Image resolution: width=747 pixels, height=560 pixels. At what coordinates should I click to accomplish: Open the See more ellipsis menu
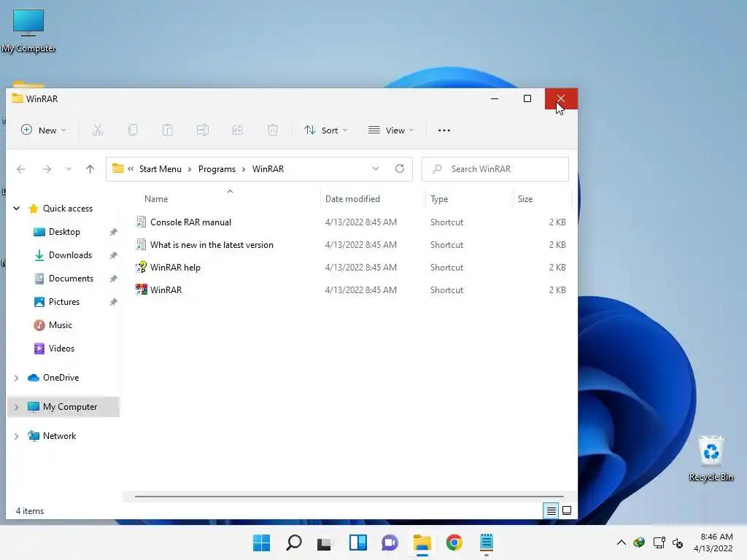[x=444, y=130]
